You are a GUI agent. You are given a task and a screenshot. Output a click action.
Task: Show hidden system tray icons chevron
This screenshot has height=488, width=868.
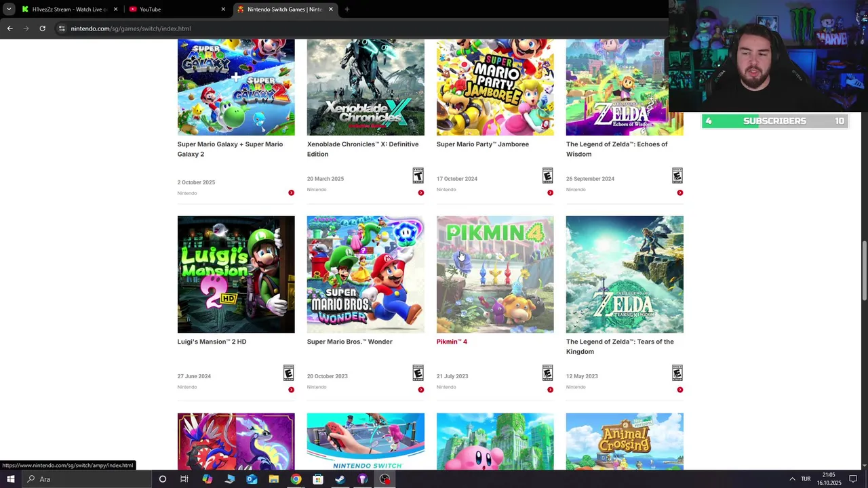click(792, 479)
